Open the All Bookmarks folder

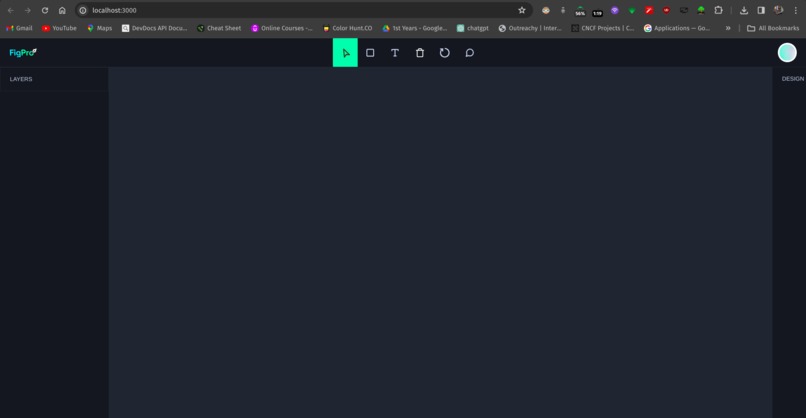tap(773, 28)
